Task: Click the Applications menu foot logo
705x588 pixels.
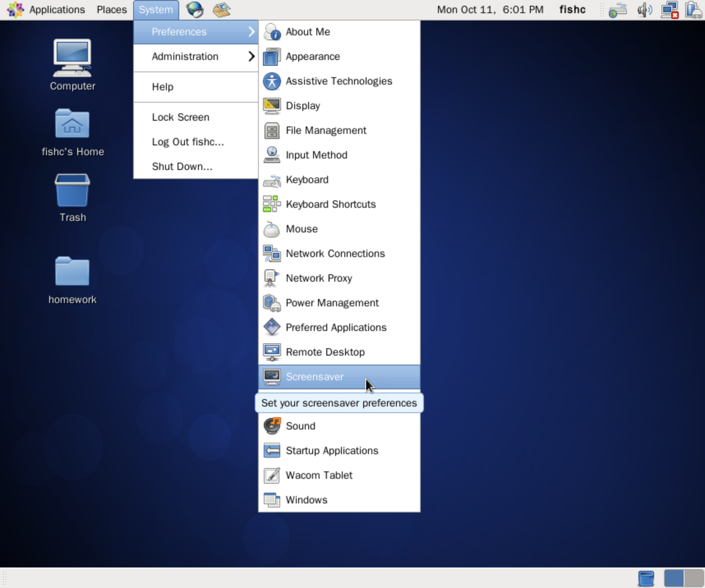Action: 15,10
